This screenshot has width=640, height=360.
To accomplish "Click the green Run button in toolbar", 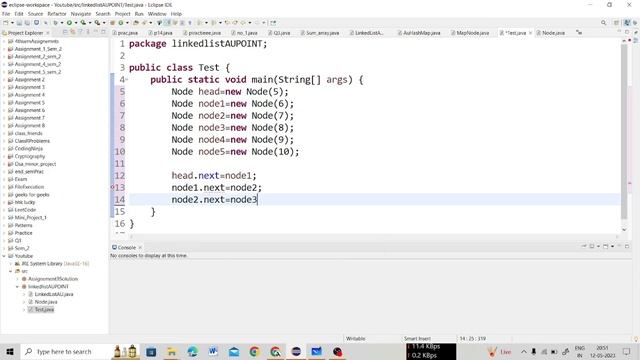I will [x=69, y=23].
